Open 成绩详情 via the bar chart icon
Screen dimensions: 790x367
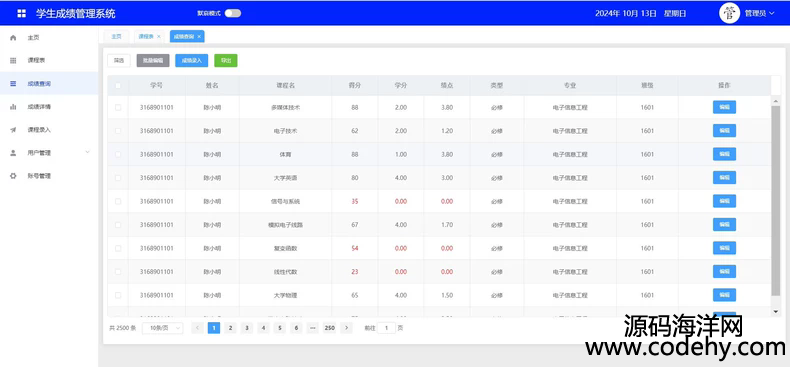pyautogui.click(x=13, y=107)
